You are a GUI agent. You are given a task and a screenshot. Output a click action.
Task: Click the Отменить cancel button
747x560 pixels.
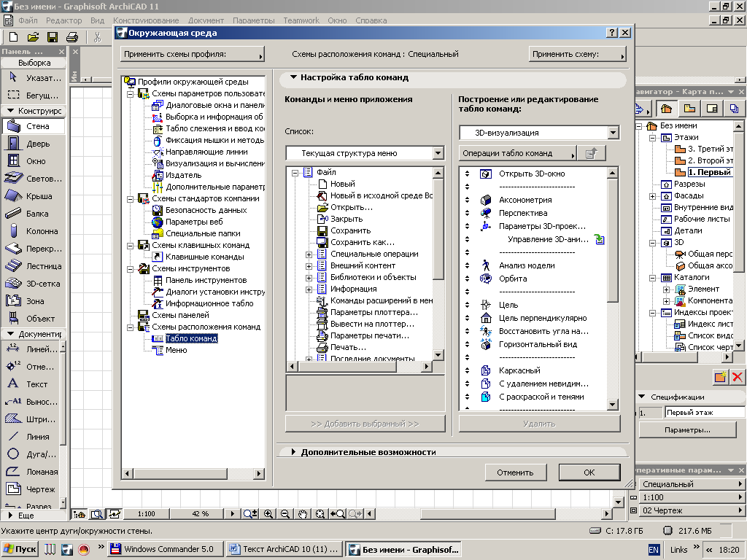(515, 472)
